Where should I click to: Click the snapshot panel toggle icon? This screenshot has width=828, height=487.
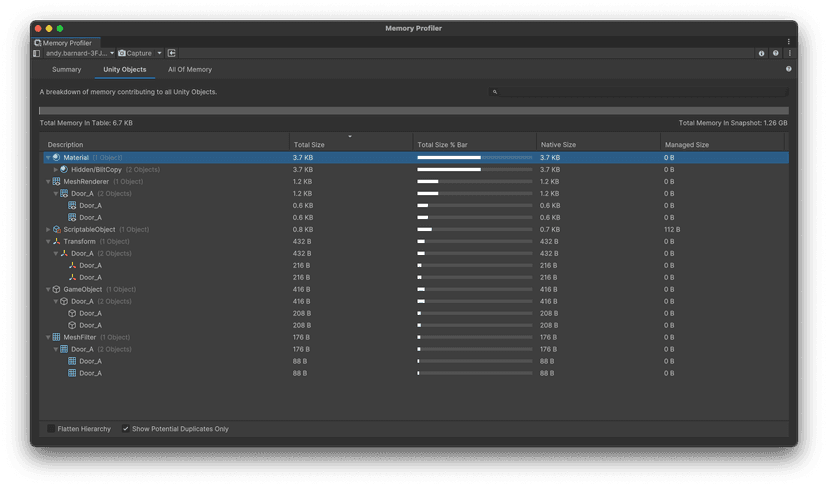tap(37, 53)
